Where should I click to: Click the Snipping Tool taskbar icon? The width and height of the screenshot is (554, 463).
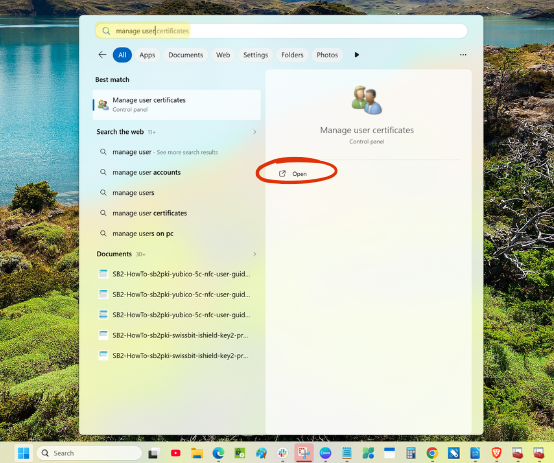click(x=304, y=453)
